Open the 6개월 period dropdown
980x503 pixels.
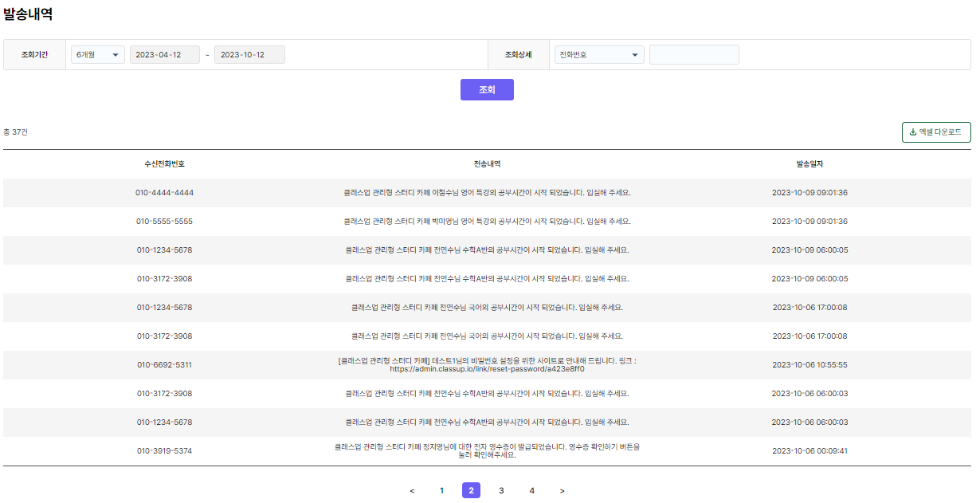pos(97,55)
